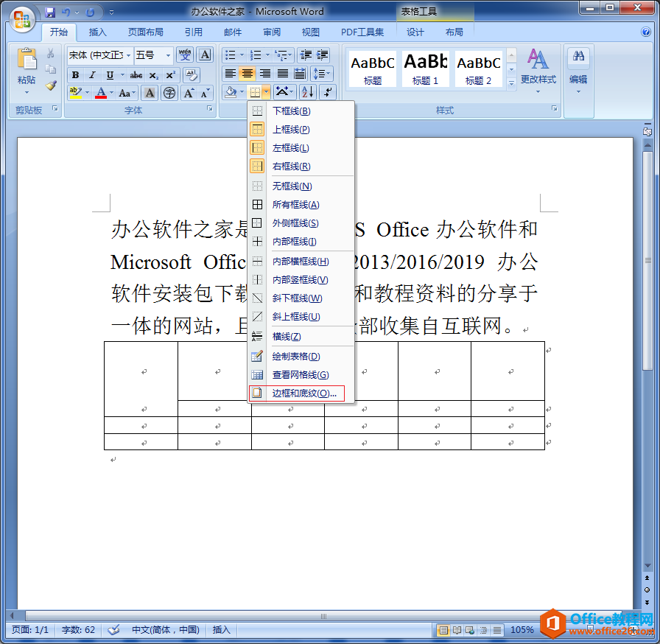Click the Format Painter brush icon
660x644 pixels.
pos(51,86)
